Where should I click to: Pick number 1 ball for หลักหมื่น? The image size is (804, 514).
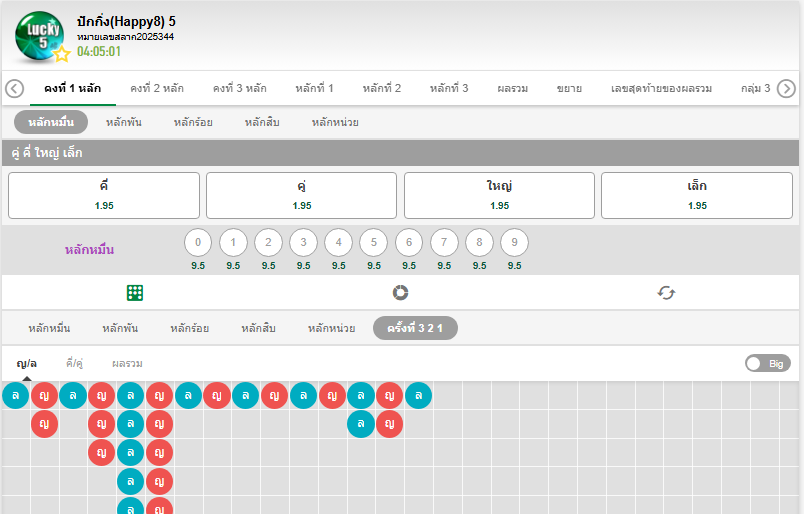point(233,243)
